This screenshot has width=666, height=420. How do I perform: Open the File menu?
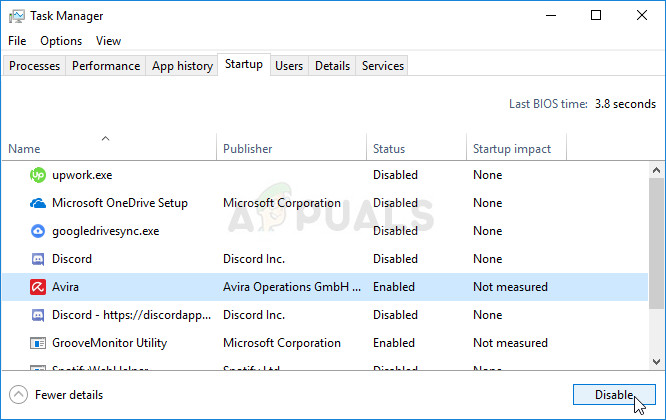click(17, 41)
